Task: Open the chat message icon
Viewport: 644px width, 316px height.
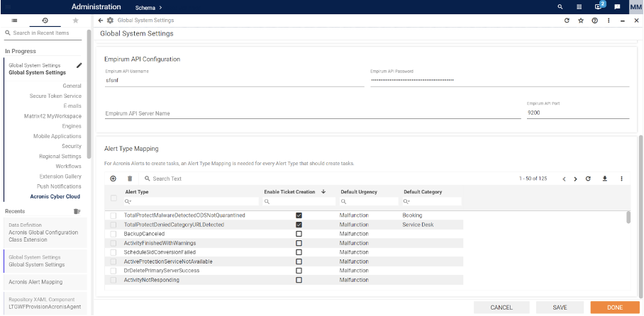Action: coord(617,7)
